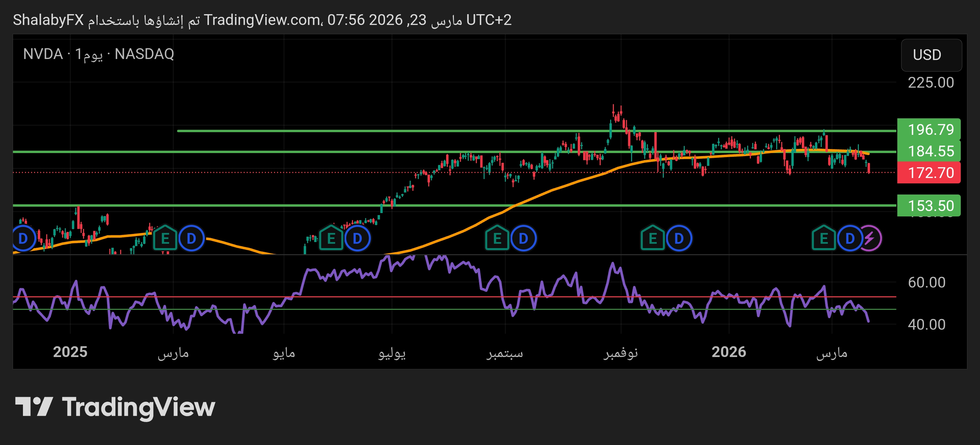Click the earnings E marker near March 2025

pos(165,239)
